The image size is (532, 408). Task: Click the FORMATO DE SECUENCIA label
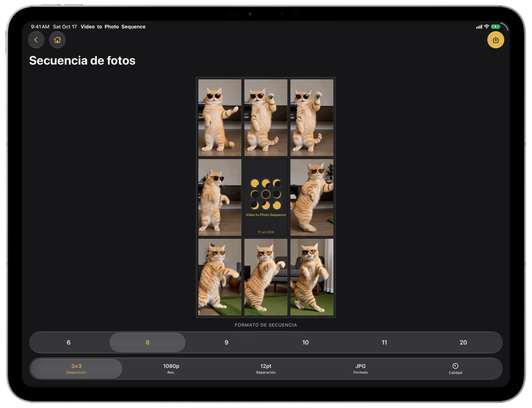[266, 325]
